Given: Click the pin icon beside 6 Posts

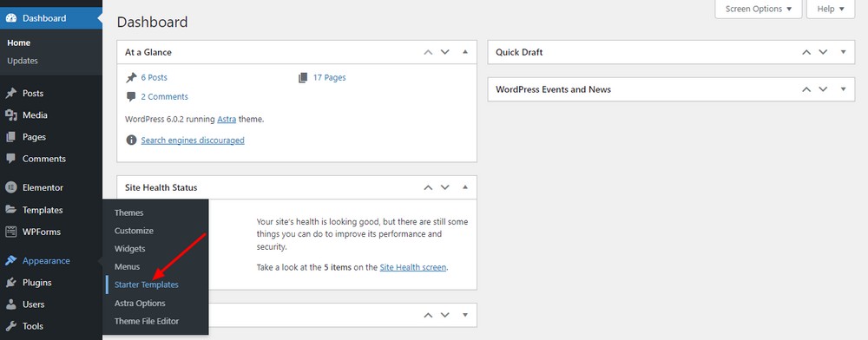Looking at the screenshot, I should click(131, 78).
